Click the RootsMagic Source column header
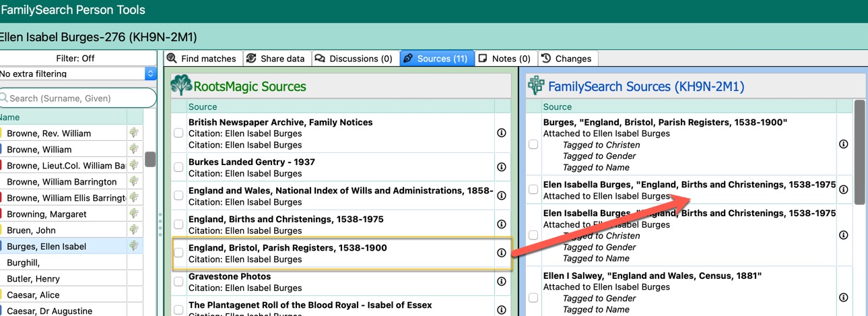The image size is (868, 316). click(x=340, y=106)
